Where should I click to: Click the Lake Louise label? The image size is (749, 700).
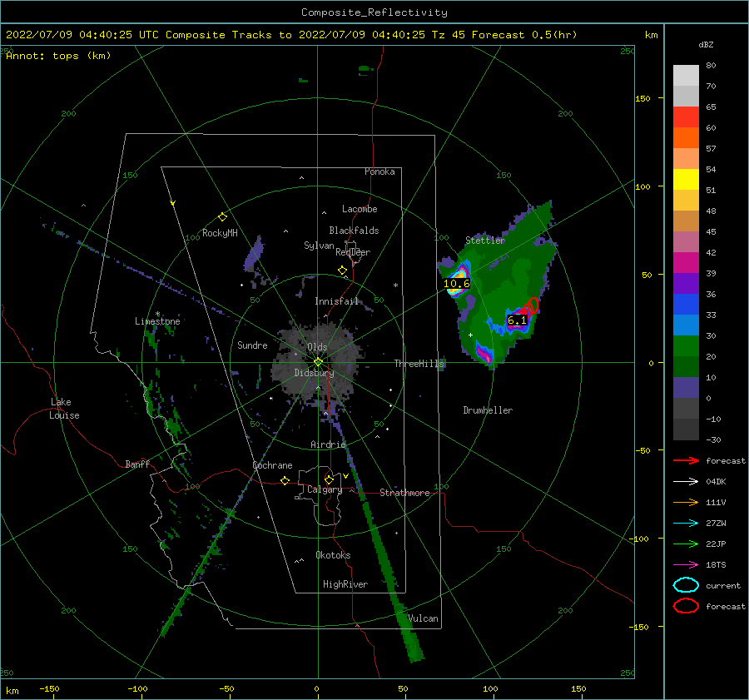point(64,409)
